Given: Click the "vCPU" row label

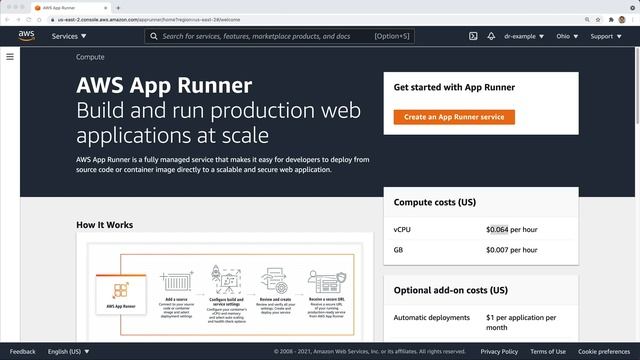Looking at the screenshot, I should pos(402,229).
